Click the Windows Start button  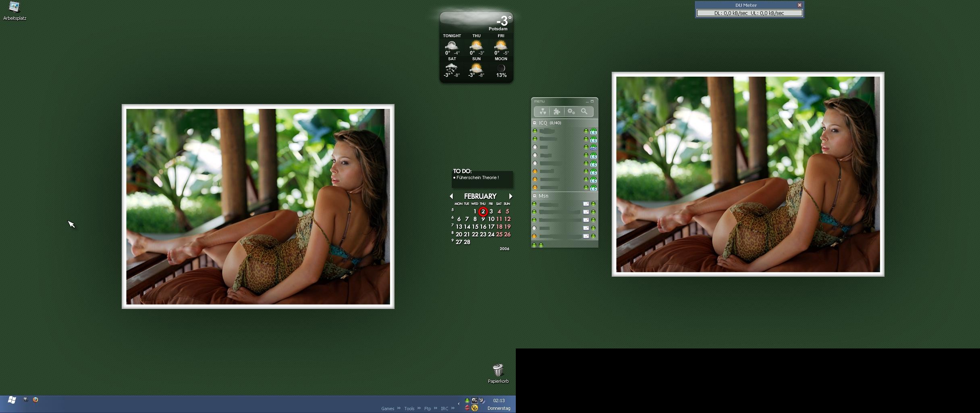point(12,400)
